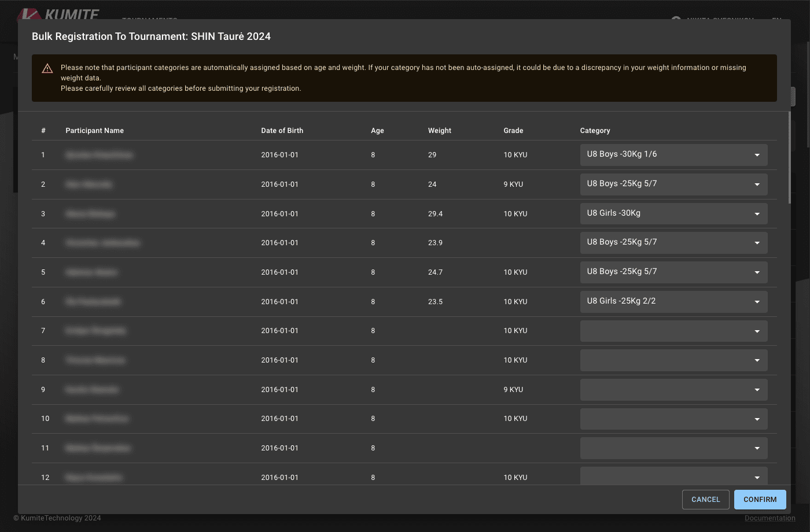The image size is (810, 532).
Task: Open the Documentation link
Action: [770, 518]
